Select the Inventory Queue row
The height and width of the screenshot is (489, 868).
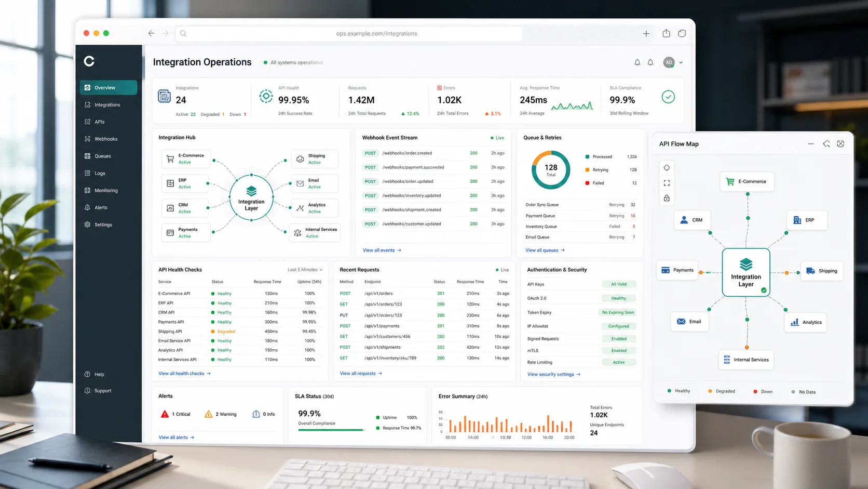(x=580, y=226)
